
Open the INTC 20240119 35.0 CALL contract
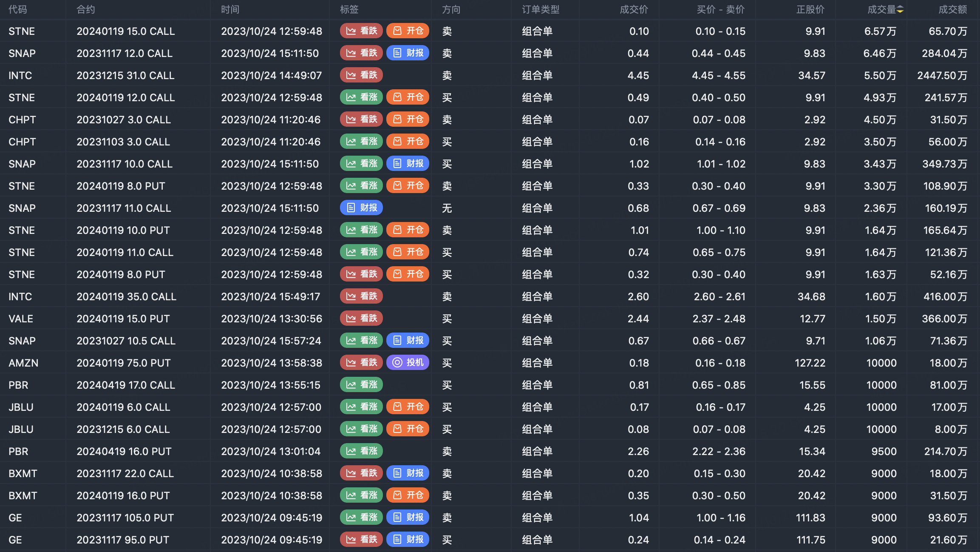127,296
